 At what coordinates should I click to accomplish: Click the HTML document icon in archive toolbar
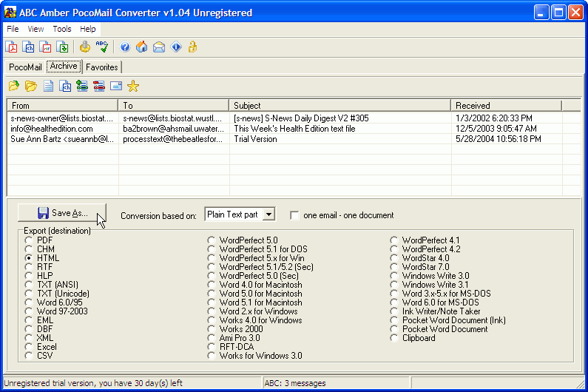click(x=65, y=86)
